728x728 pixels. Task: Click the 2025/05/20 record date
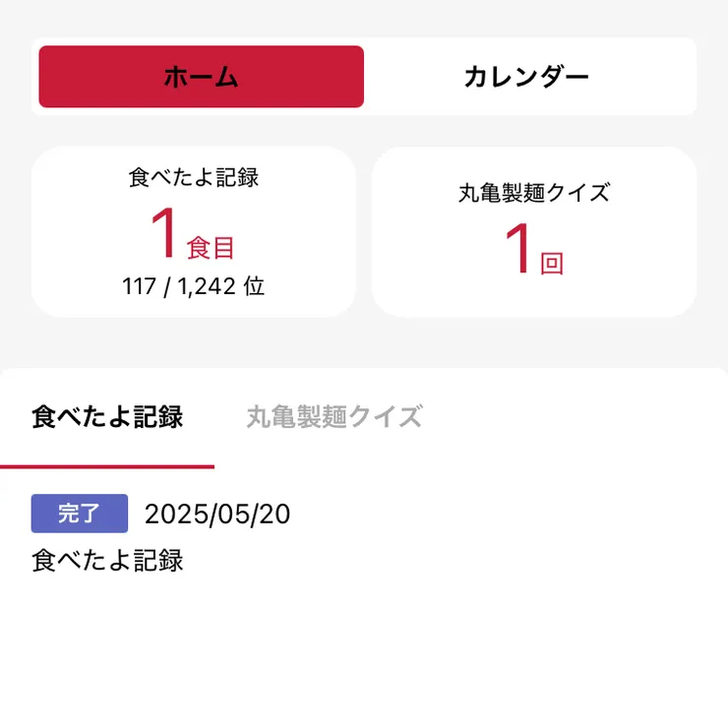tap(217, 515)
